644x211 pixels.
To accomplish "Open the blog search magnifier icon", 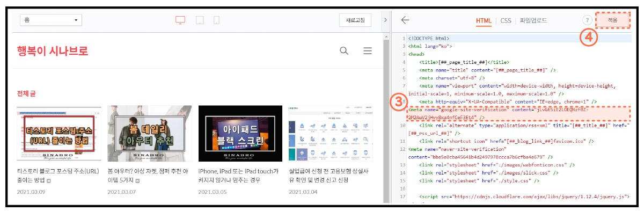I will click(x=344, y=51).
